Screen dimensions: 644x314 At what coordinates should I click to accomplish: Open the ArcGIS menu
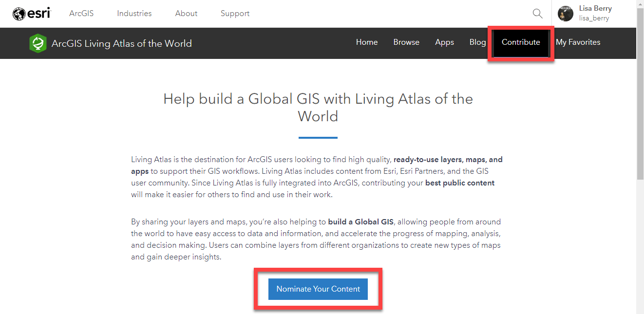[81, 14]
